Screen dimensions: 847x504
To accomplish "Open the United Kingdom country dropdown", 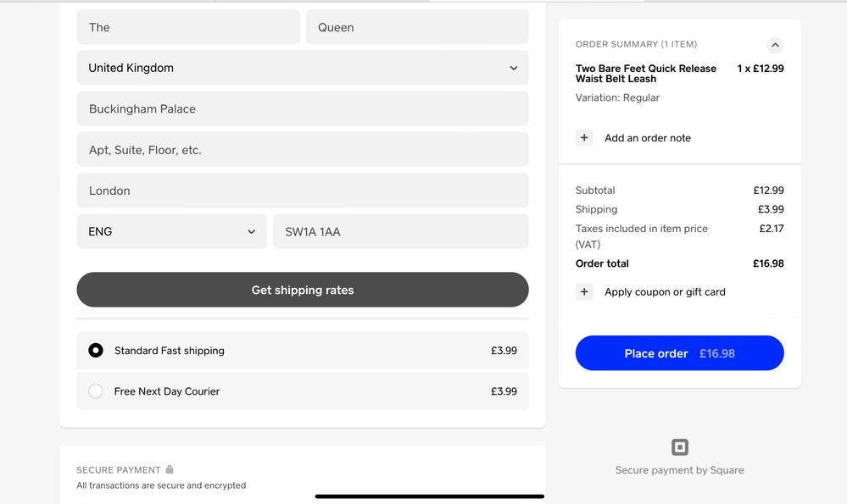I will pyautogui.click(x=303, y=68).
